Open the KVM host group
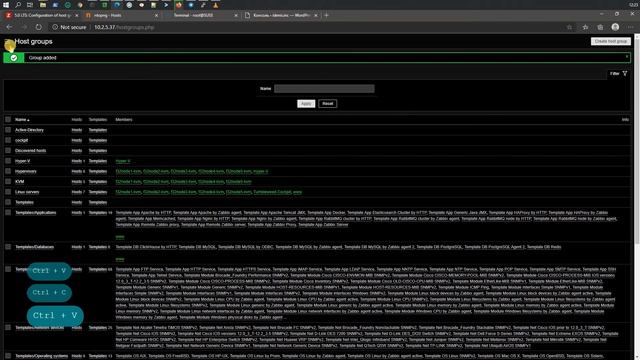 coord(20,182)
